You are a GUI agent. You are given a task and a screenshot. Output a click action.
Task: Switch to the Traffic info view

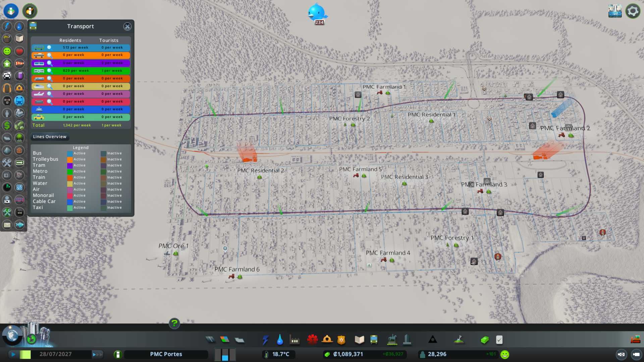(x=7, y=76)
